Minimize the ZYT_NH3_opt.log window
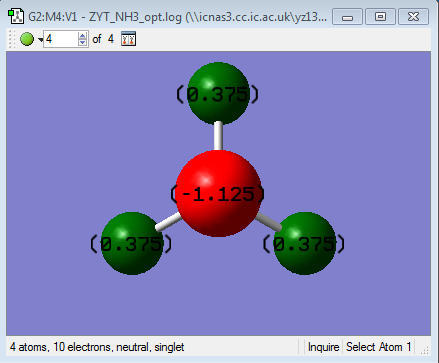439x363 pixels. tap(347, 17)
